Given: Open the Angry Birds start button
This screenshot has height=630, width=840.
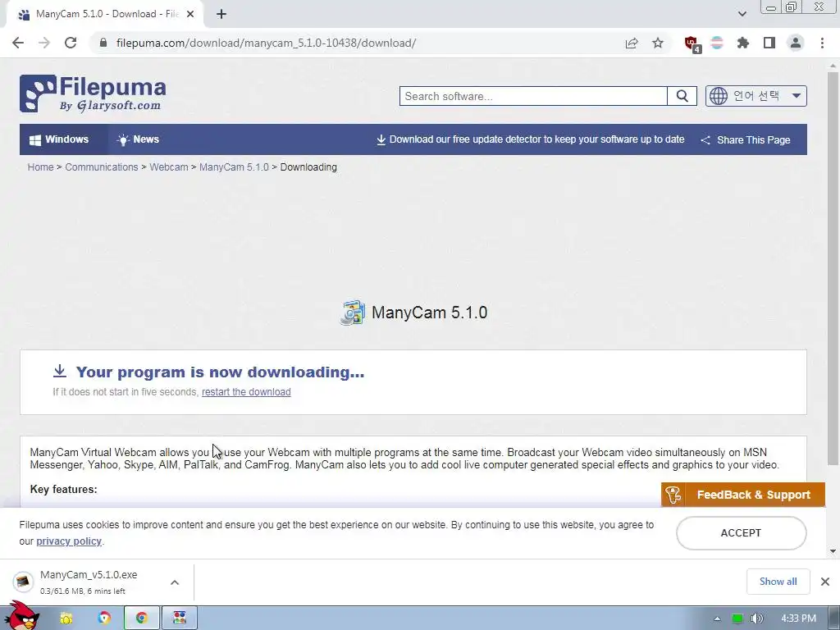Looking at the screenshot, I should coord(21,616).
